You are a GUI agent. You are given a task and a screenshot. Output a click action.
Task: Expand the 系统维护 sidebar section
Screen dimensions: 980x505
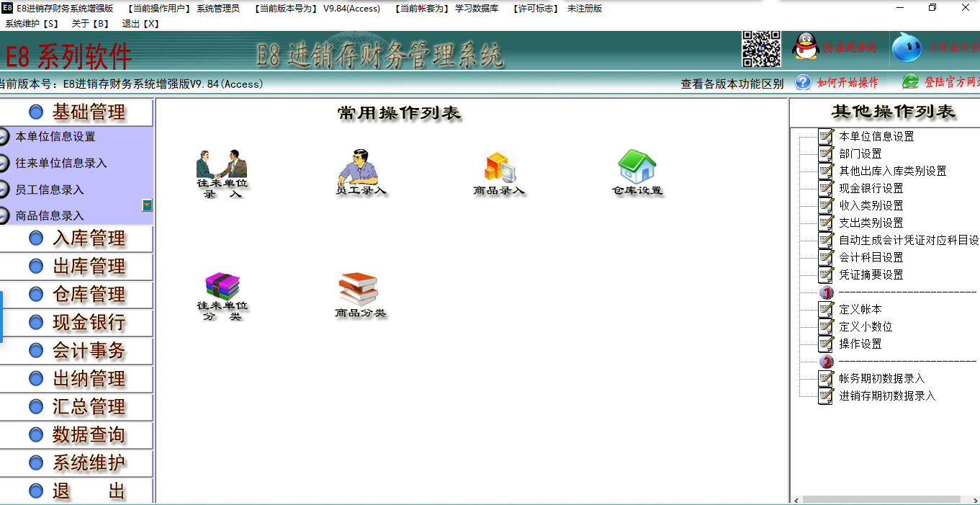[76, 463]
